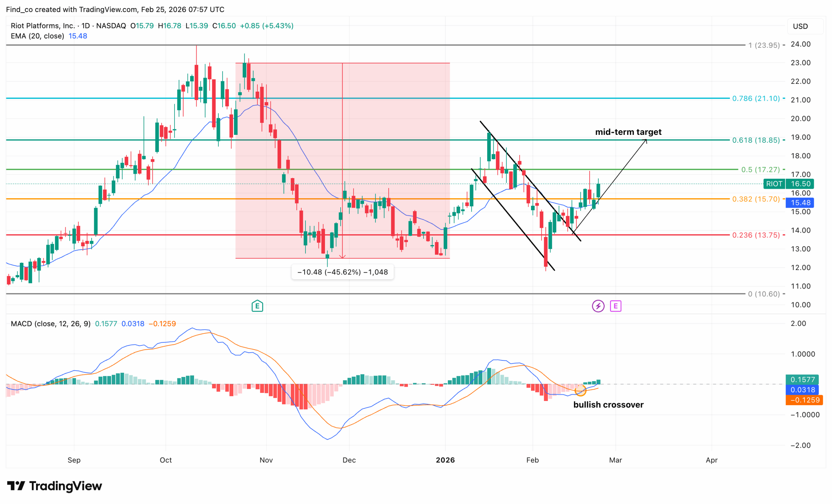The height and width of the screenshot is (504, 832).
Task: Click the MACD legend value −0.1259
Action: 162,324
